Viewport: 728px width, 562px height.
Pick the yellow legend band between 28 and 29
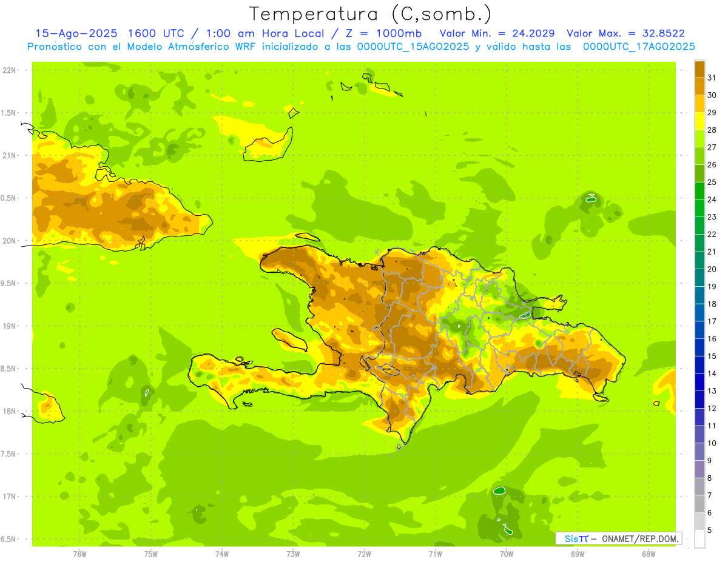tap(699, 121)
